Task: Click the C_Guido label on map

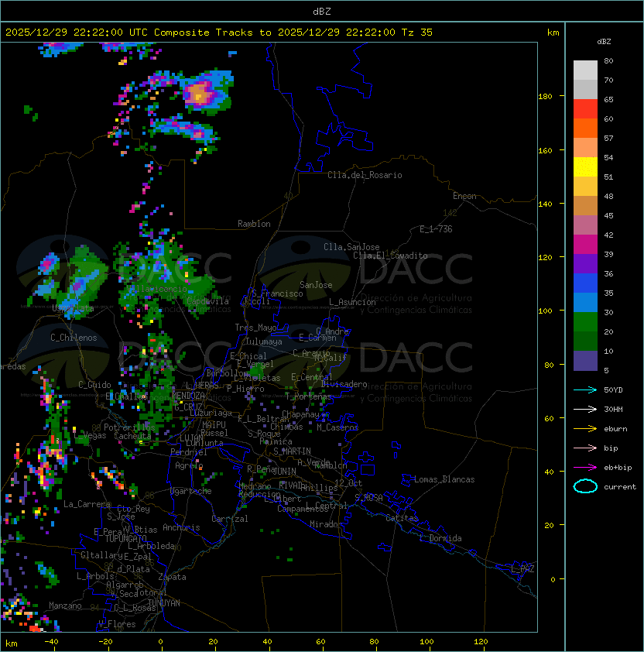Action: (94, 385)
